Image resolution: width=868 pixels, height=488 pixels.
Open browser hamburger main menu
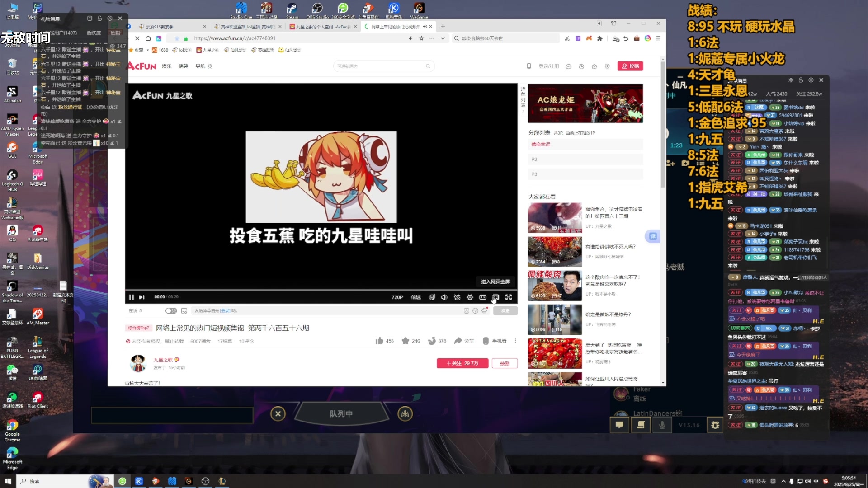(658, 38)
